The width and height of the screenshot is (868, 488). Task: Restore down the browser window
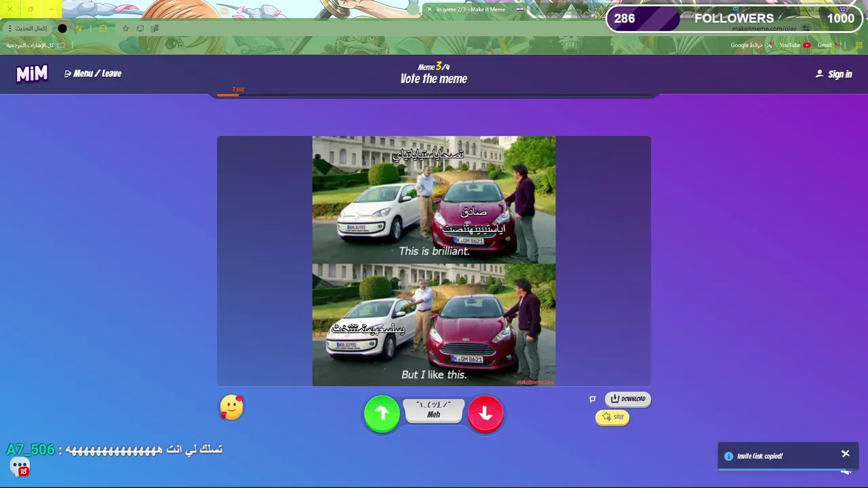(31, 9)
